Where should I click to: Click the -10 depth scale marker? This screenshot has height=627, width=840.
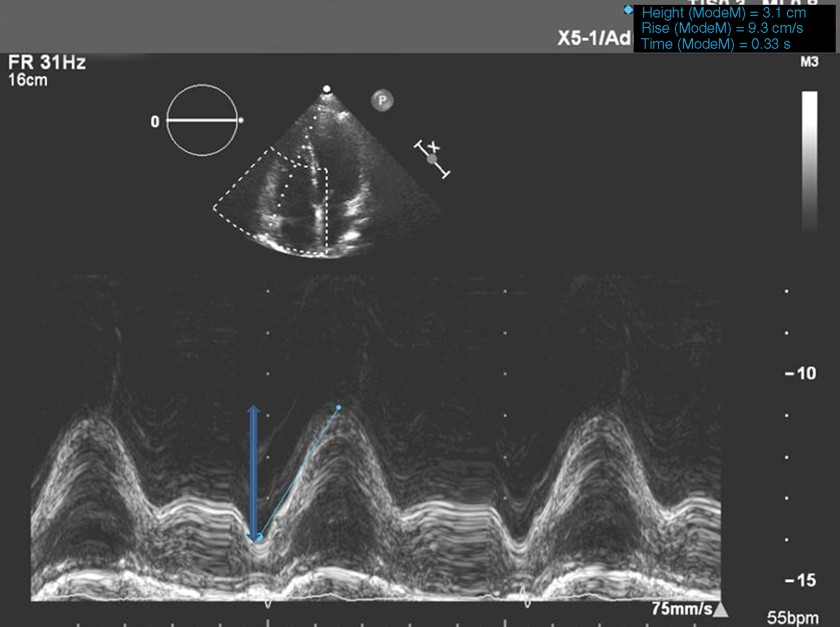[x=801, y=374]
